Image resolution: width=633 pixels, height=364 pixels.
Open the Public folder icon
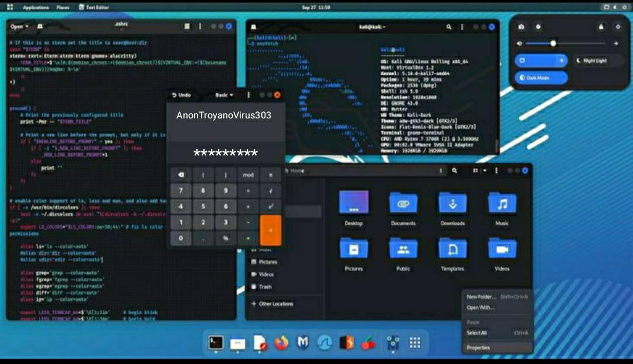point(403,249)
